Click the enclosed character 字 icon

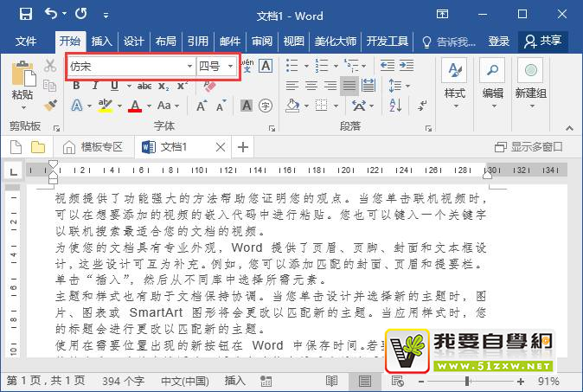[266, 106]
